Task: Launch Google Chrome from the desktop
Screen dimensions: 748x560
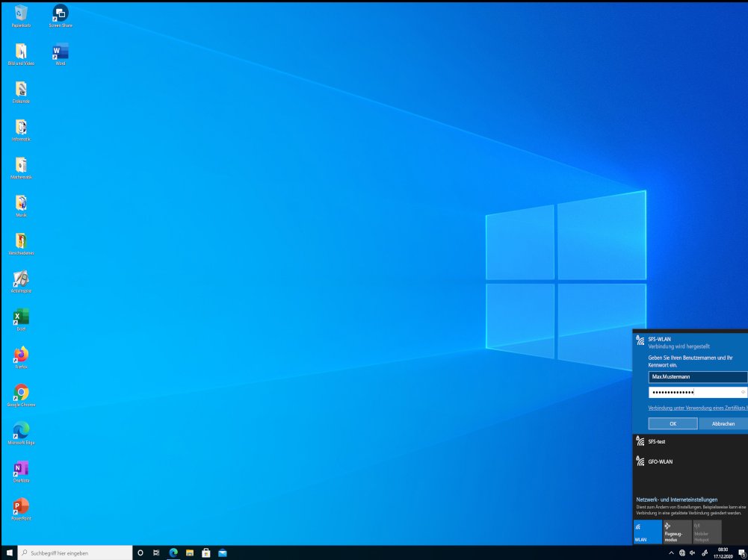Action: coord(21,393)
